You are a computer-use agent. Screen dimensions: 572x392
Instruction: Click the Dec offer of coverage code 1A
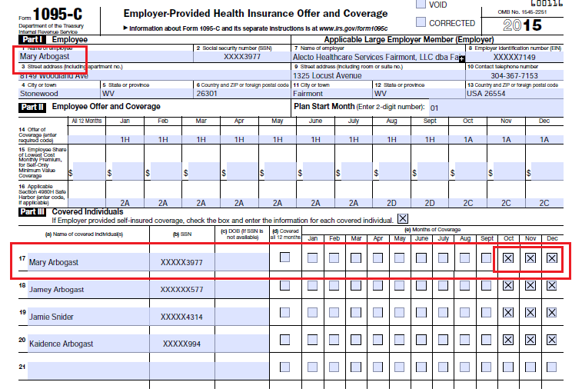click(544, 139)
